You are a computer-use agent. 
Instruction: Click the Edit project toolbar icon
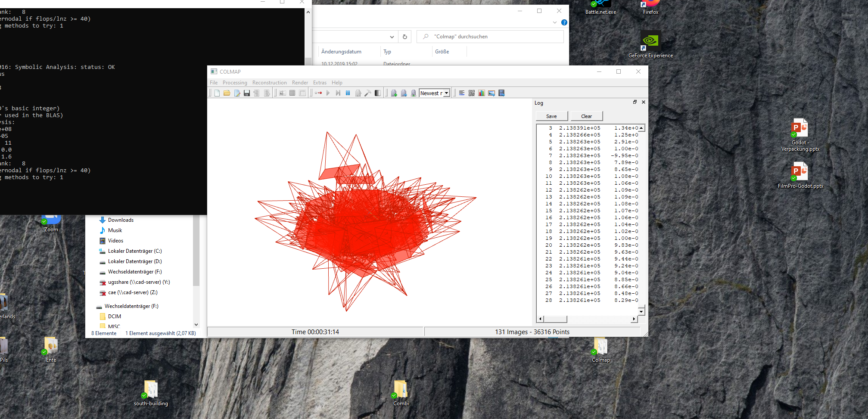pos(237,93)
